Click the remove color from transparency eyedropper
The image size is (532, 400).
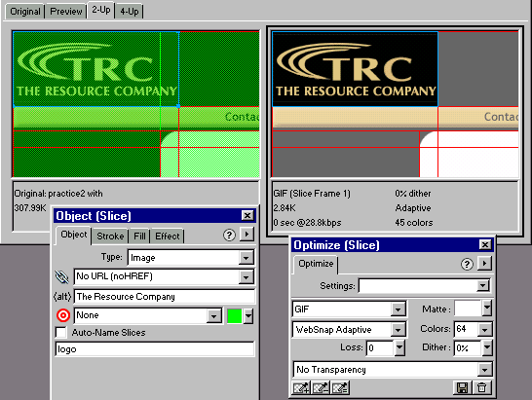[x=321, y=387]
